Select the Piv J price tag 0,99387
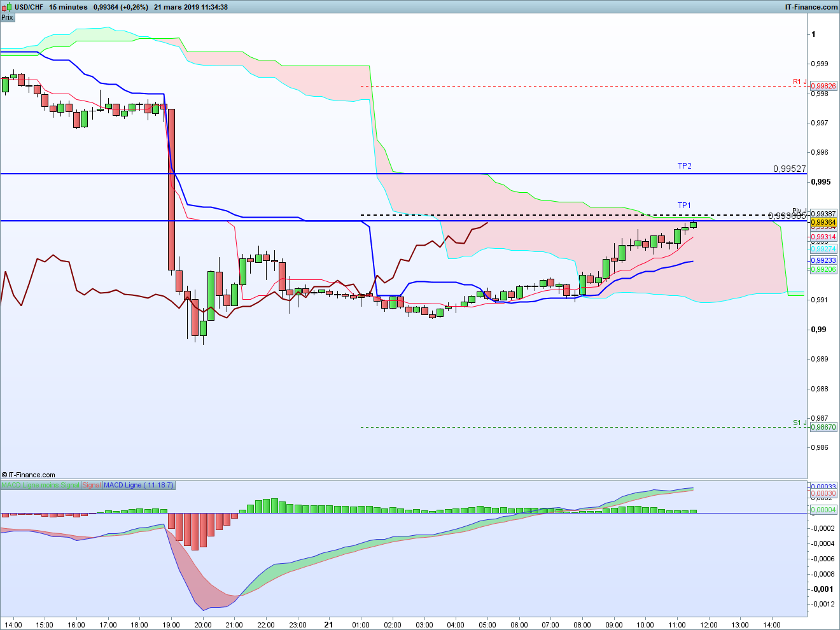 [x=823, y=214]
